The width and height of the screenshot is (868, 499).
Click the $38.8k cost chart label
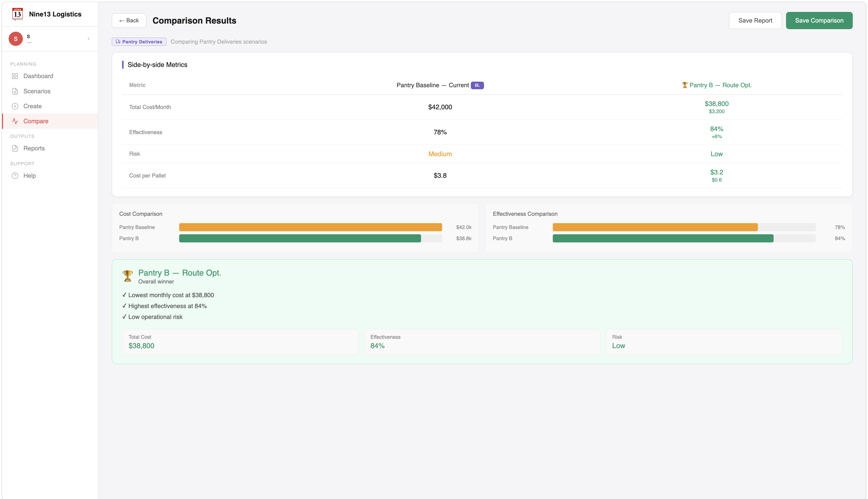[x=464, y=239]
